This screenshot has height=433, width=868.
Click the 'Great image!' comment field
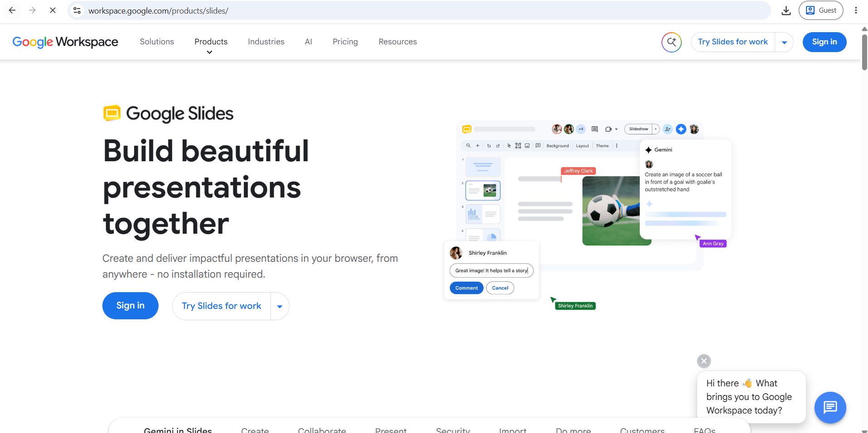tap(492, 270)
